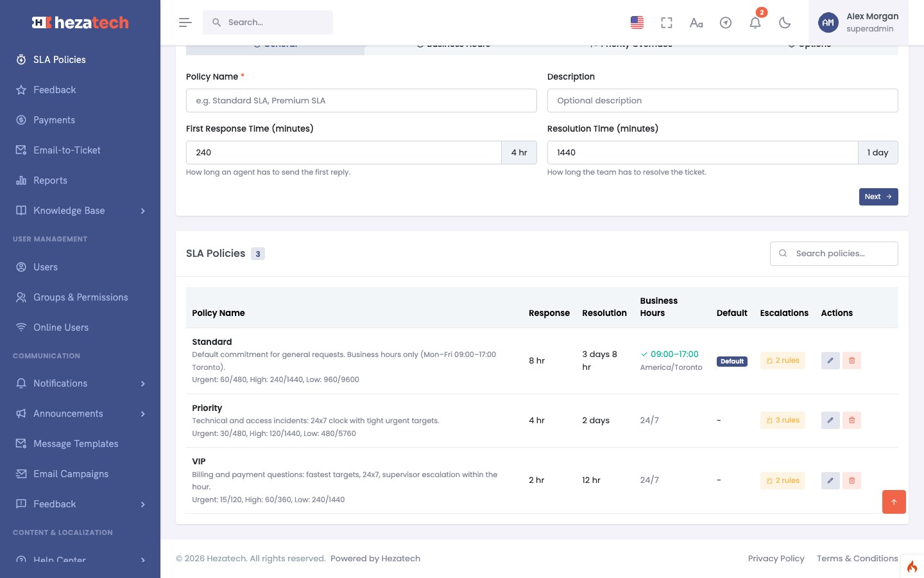This screenshot has height=578, width=924.
Task: View the 3 rules escalations for Priority
Action: click(x=783, y=420)
